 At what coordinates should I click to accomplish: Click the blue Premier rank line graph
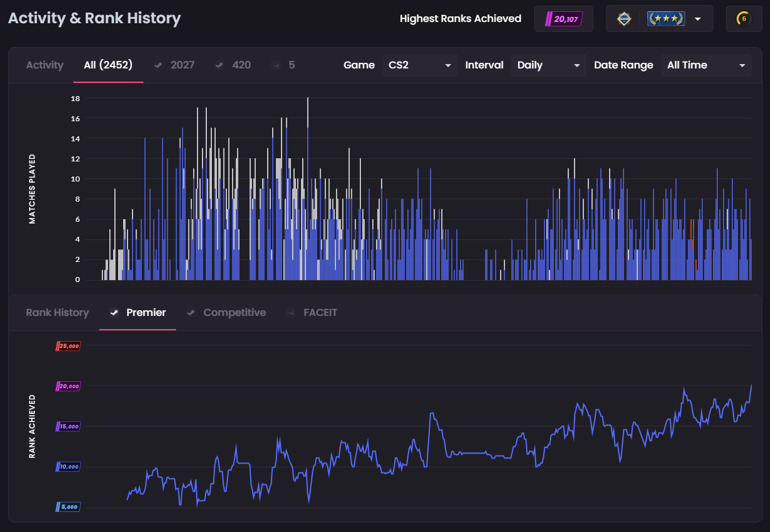click(439, 444)
